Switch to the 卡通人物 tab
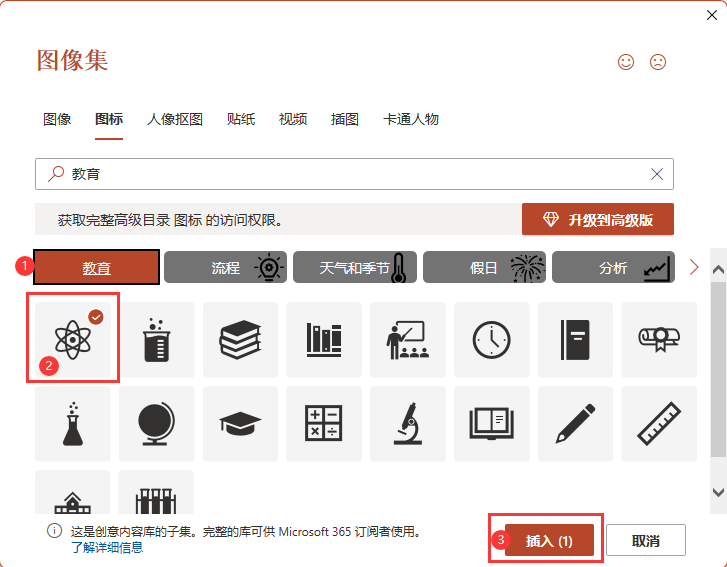 point(411,119)
